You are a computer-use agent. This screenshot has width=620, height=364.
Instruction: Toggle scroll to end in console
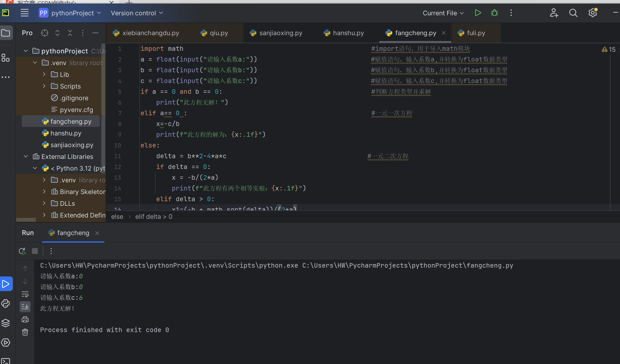25,306
